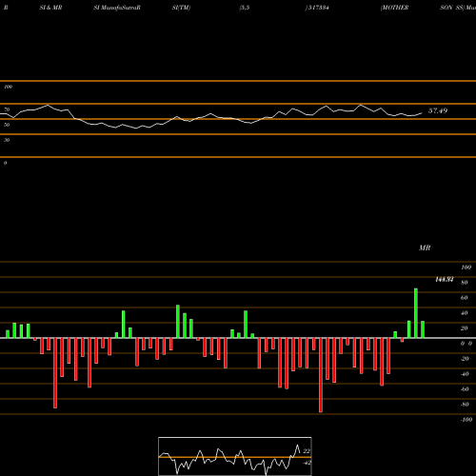Click the tallest green MR bar
This screenshot has height=476, width=476.
point(416,313)
